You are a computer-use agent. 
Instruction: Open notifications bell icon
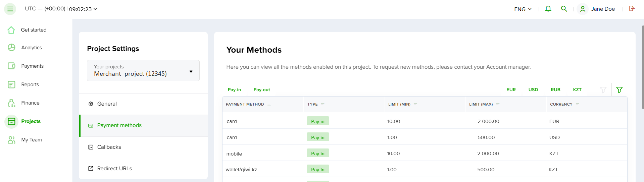pyautogui.click(x=548, y=9)
